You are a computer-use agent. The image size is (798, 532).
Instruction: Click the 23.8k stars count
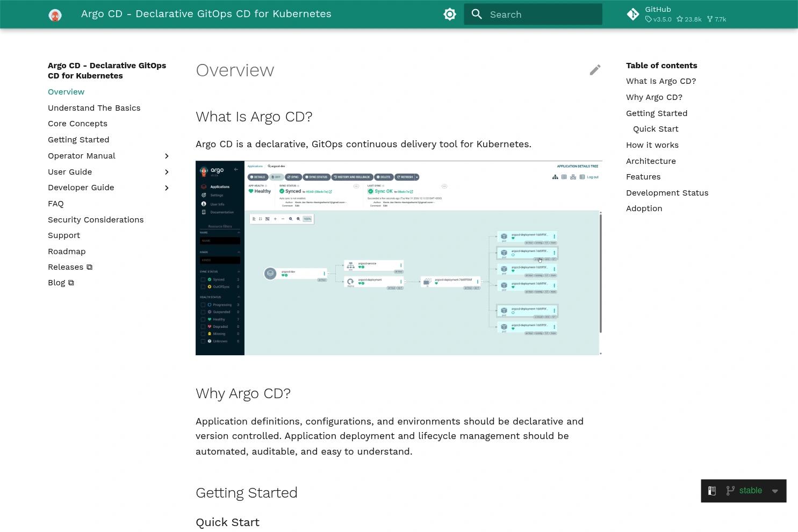pos(689,19)
